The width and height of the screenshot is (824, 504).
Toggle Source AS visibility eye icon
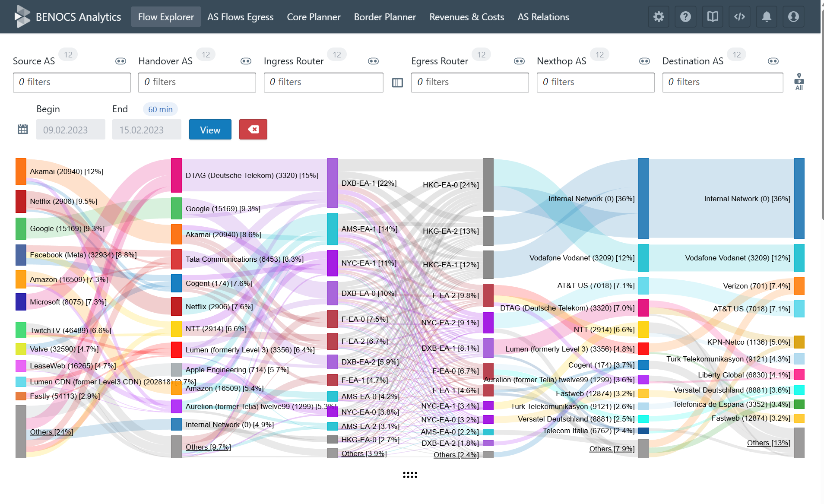coord(120,61)
